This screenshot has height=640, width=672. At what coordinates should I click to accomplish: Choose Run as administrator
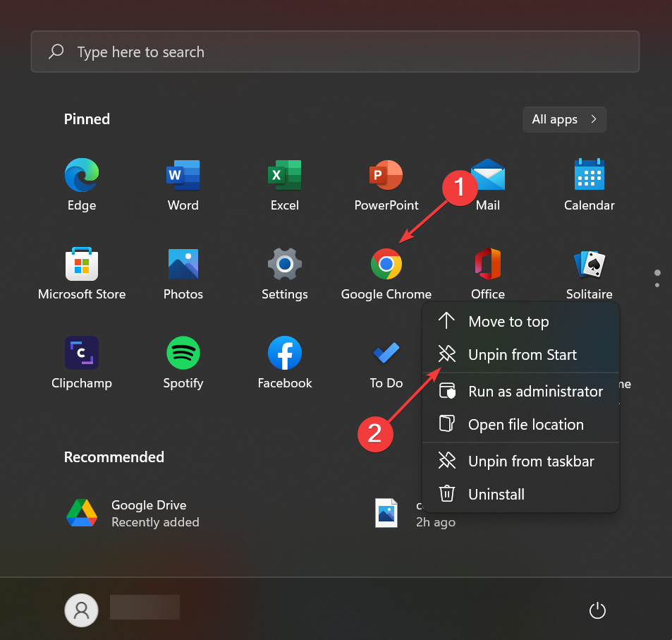(x=520, y=391)
